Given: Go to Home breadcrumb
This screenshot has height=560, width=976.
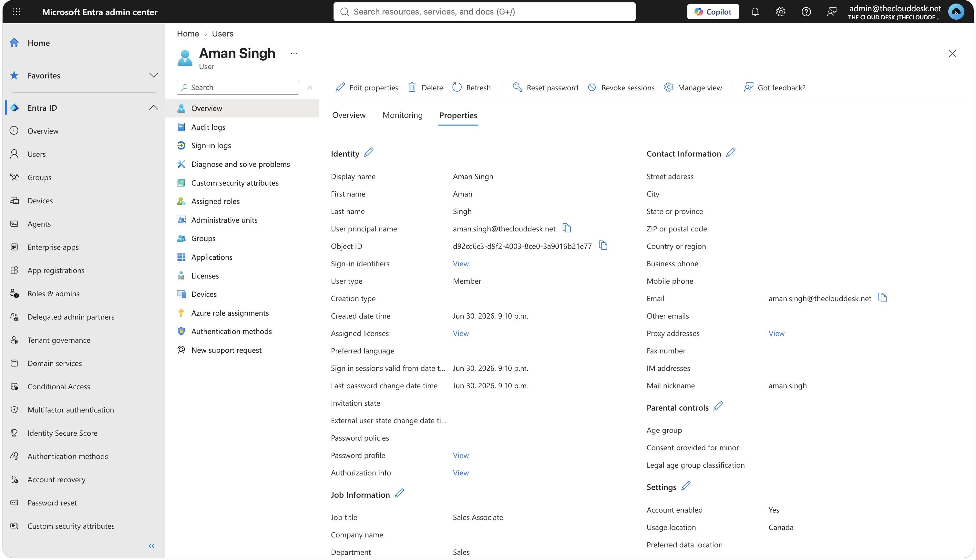Looking at the screenshot, I should 188,34.
